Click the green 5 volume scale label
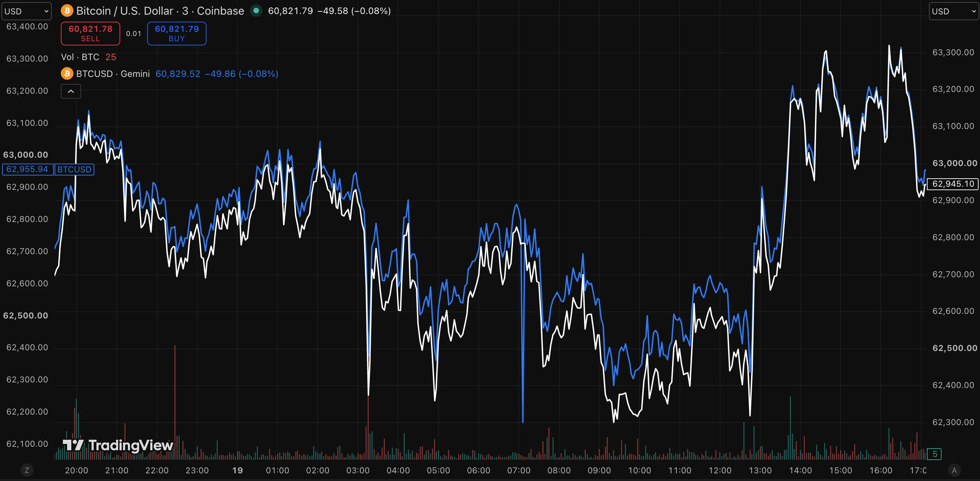 click(x=934, y=454)
